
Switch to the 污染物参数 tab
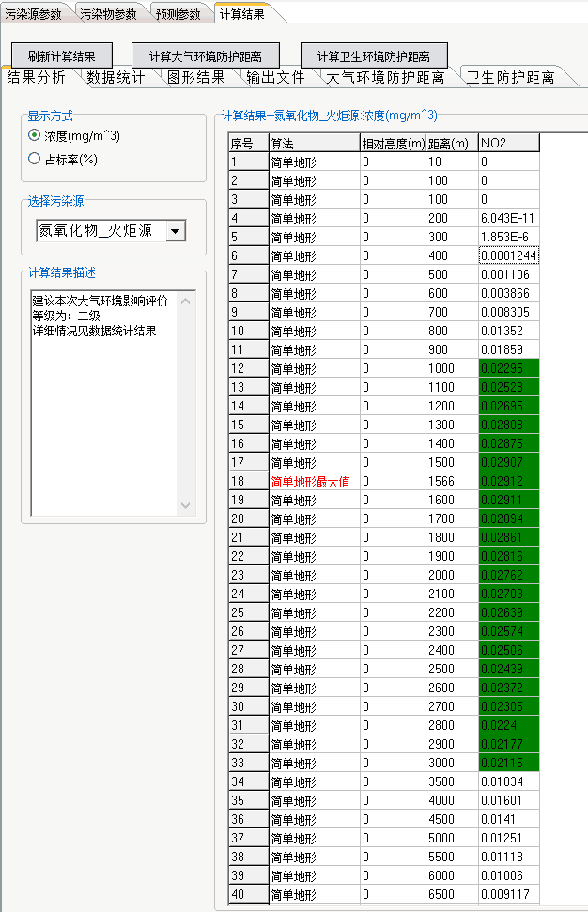coord(108,14)
